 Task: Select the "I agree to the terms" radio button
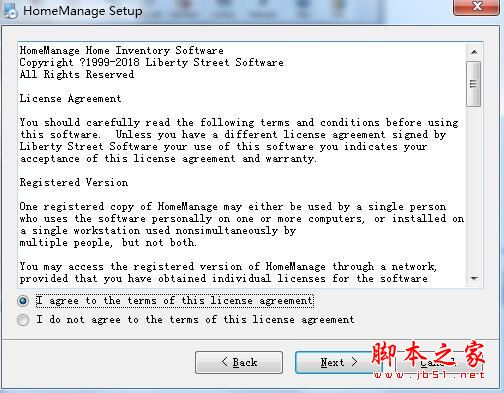pos(23,301)
